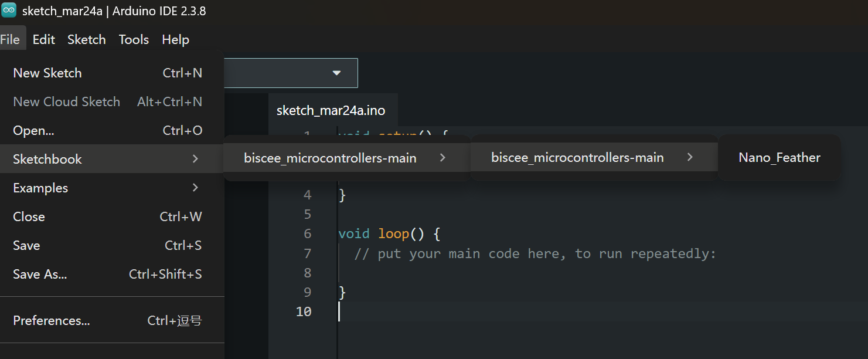Open the Edit menu
Image resolution: width=868 pixels, height=359 pixels.
[x=43, y=39]
